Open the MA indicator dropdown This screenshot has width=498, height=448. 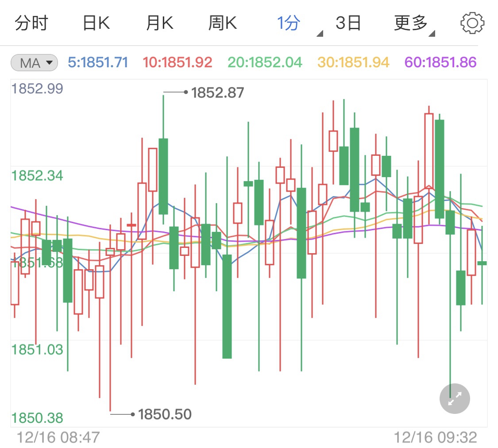coord(34,62)
